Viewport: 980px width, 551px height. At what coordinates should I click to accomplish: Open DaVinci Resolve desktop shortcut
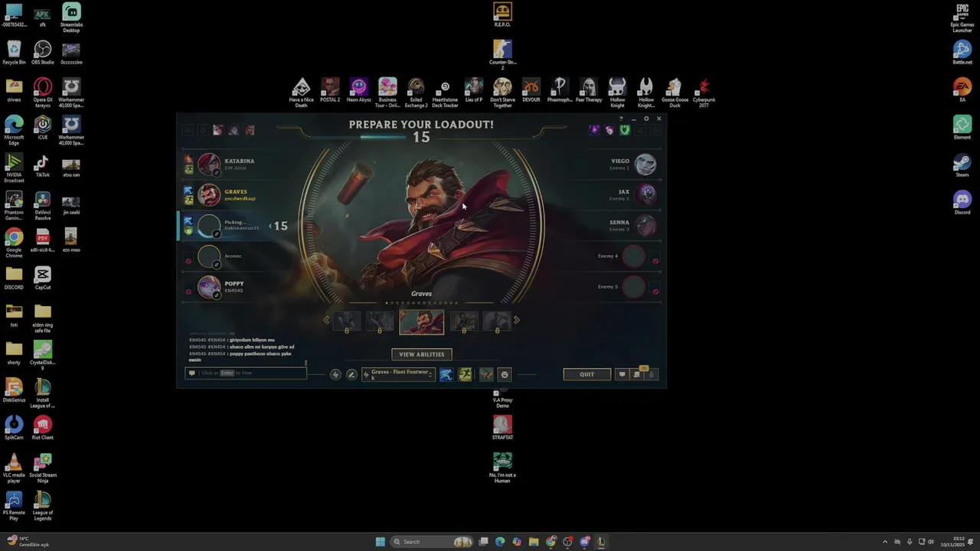pyautogui.click(x=43, y=205)
